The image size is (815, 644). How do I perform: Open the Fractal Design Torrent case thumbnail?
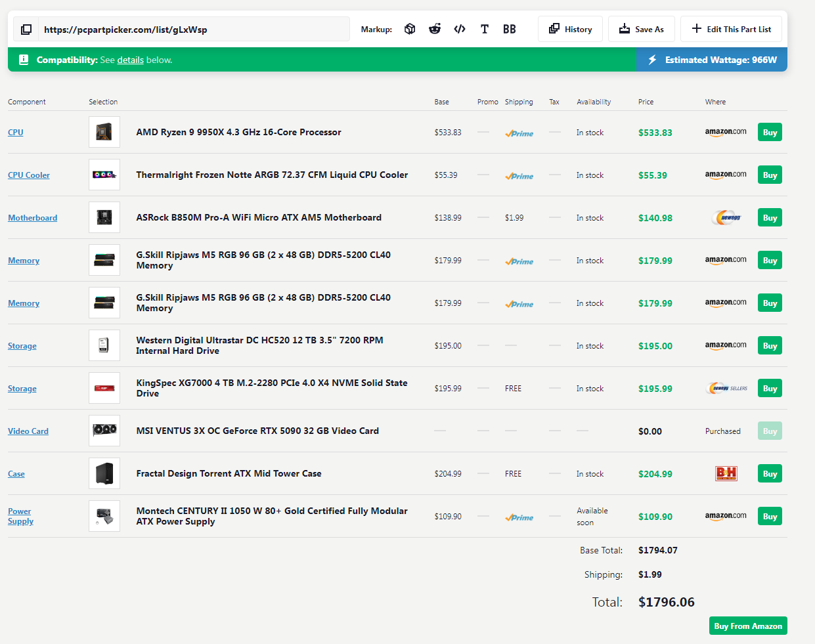[x=104, y=473]
